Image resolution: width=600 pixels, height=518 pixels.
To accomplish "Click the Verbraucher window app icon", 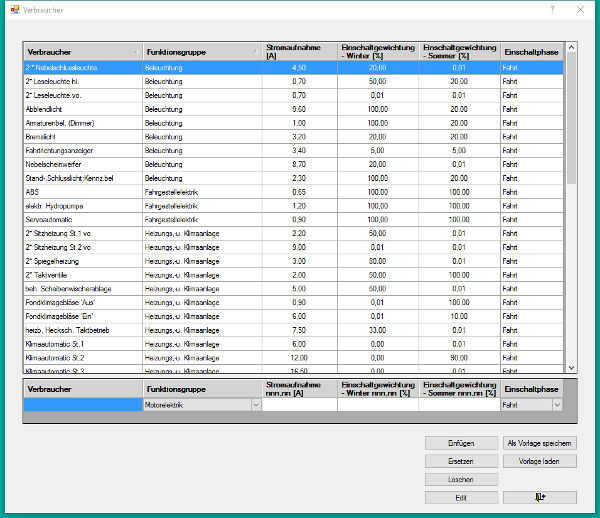I will tap(15, 10).
